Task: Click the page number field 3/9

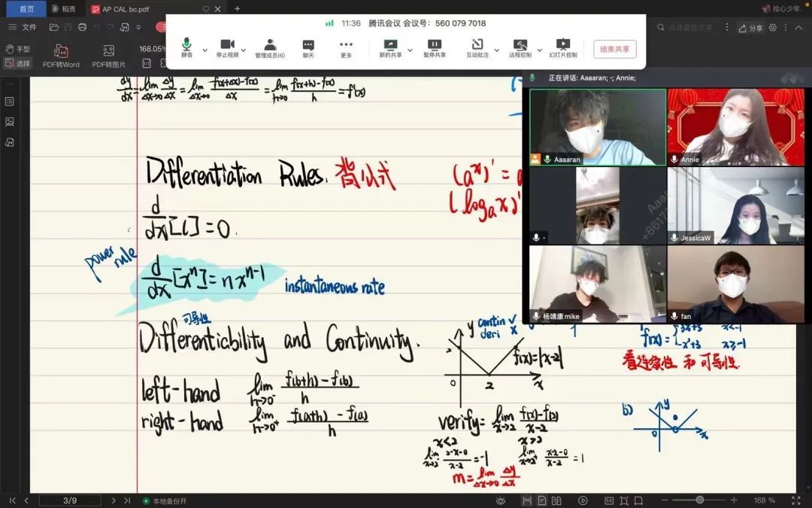Action: pos(70,500)
